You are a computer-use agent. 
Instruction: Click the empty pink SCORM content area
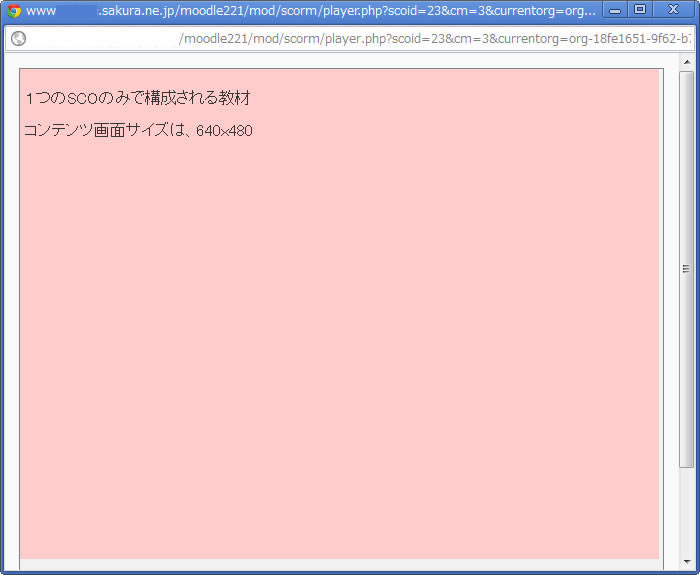pyautogui.click(x=340, y=350)
